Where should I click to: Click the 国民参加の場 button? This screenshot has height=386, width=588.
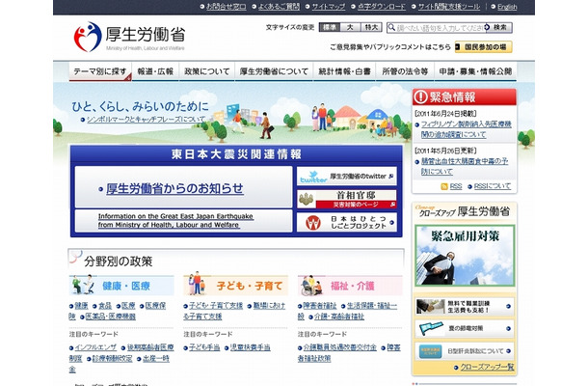(483, 47)
